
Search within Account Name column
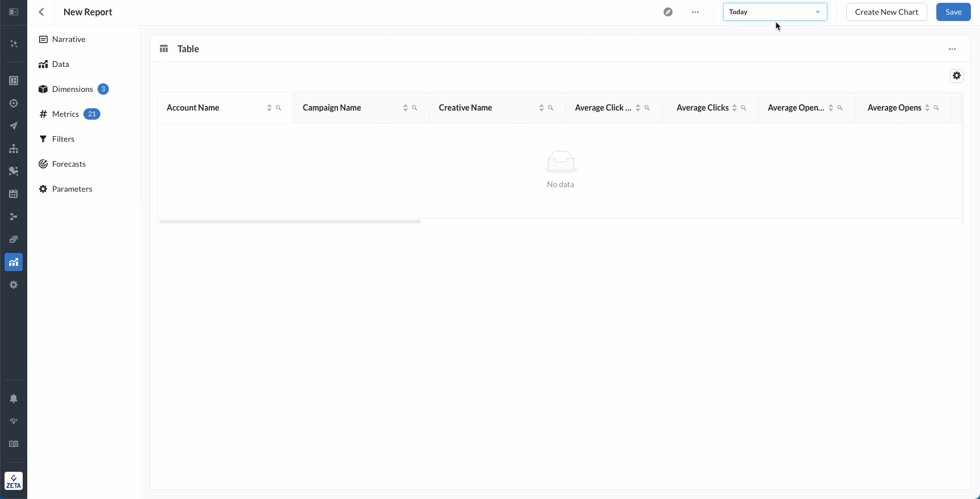point(278,108)
